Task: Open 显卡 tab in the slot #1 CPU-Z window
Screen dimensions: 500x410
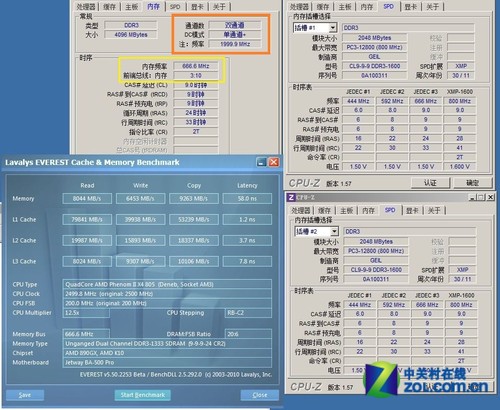Action: [411, 7]
